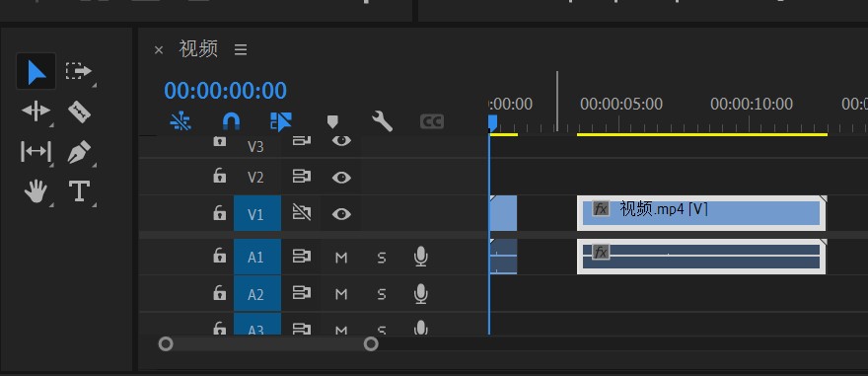Click the blue playhead marker on ruler

pos(492,122)
